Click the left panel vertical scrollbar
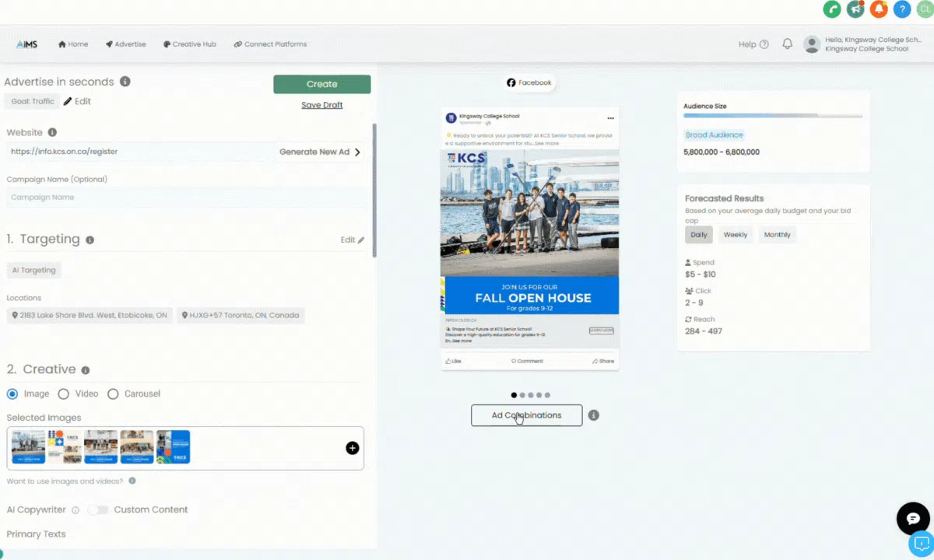The height and width of the screenshot is (560, 934). (374, 190)
